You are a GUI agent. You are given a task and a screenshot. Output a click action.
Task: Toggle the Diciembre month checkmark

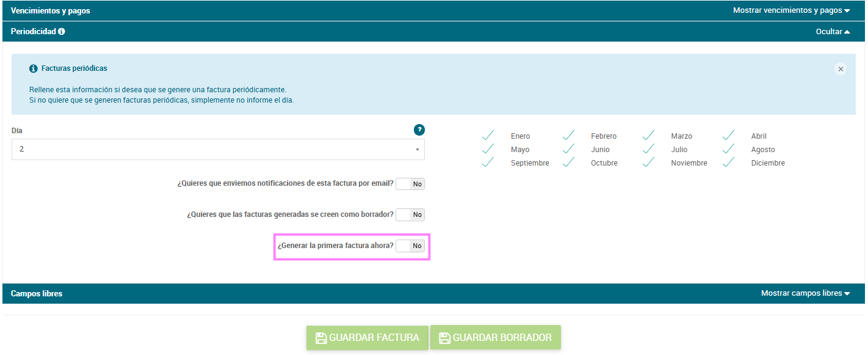pos(729,163)
